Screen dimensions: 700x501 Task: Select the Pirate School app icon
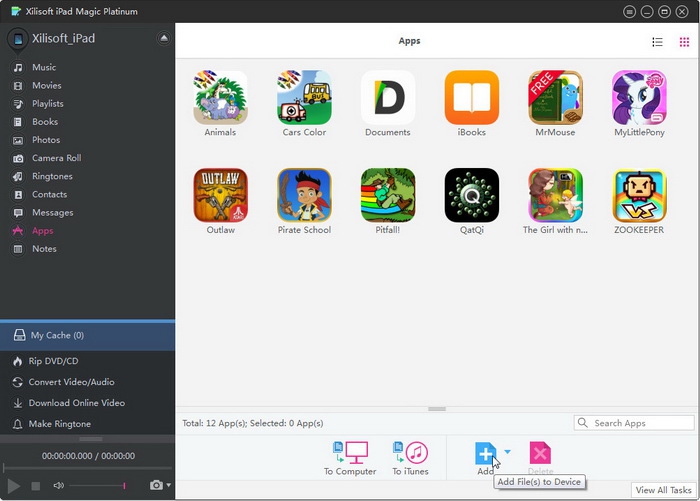click(304, 195)
